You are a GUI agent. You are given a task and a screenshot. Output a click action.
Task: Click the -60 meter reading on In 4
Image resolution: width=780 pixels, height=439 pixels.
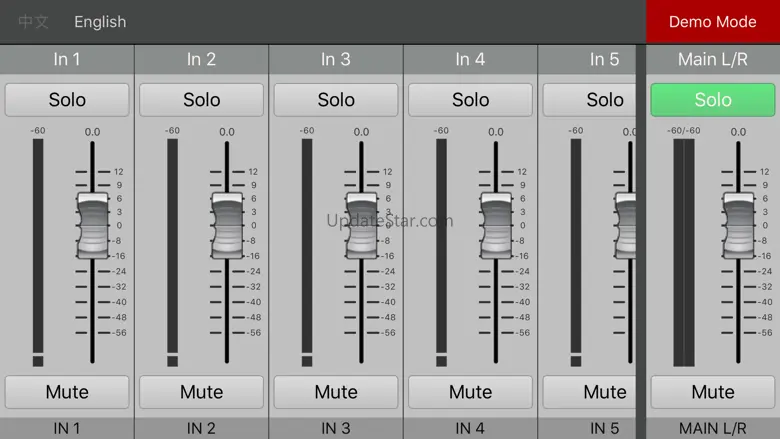[x=441, y=131]
